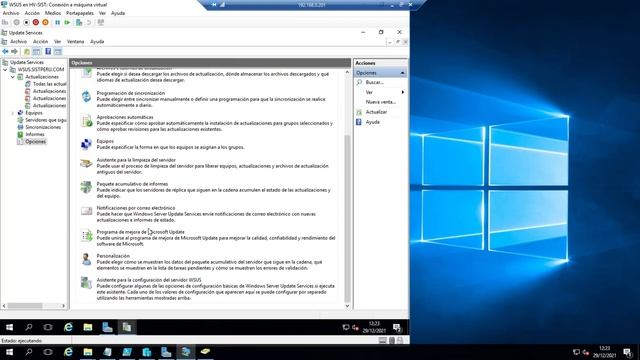Viewport: 640px width, 360px height.
Task: Click Ayuda in Acciones pane
Action: click(x=373, y=122)
